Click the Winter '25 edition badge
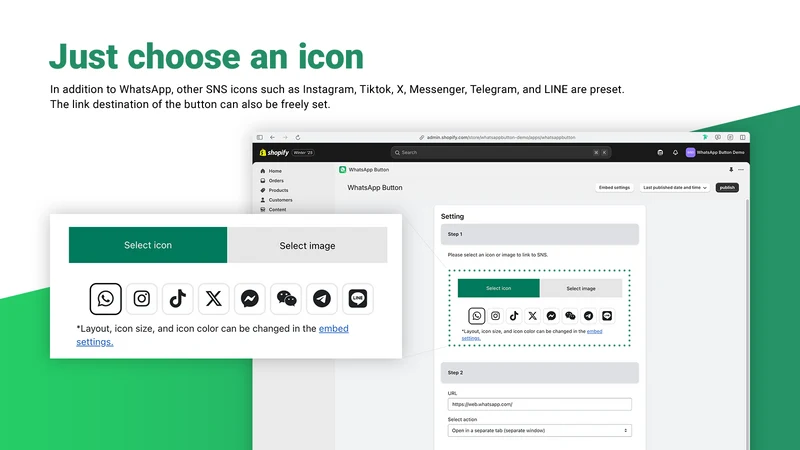 tap(303, 153)
